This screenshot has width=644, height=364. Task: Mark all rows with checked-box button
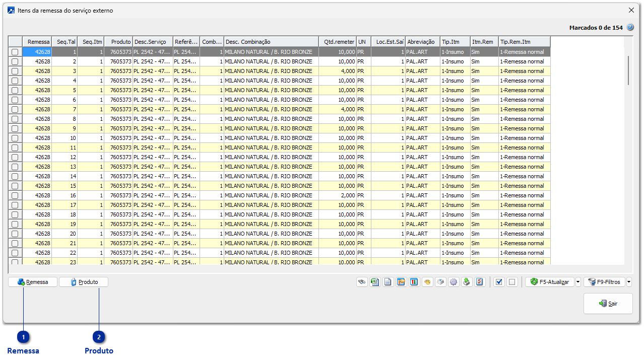tap(499, 282)
